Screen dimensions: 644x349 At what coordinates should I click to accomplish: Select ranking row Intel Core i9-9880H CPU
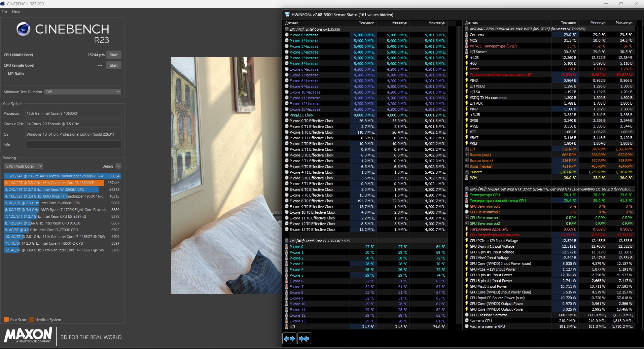[x=62, y=203]
